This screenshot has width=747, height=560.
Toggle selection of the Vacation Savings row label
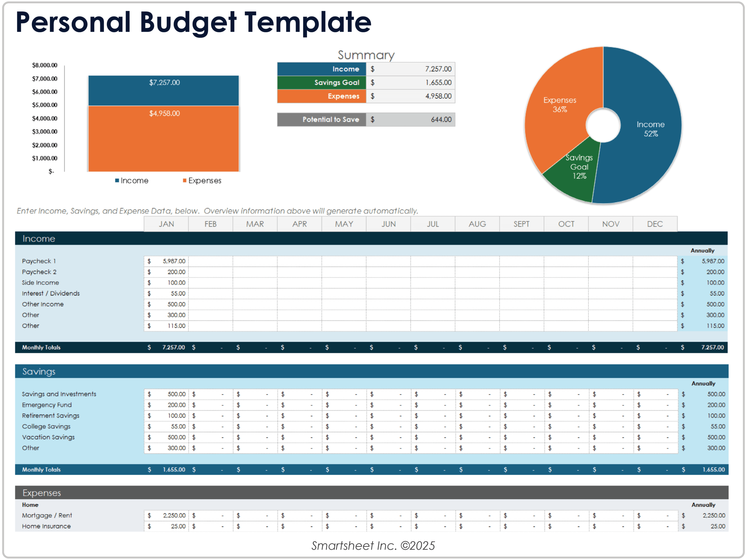pos(48,437)
